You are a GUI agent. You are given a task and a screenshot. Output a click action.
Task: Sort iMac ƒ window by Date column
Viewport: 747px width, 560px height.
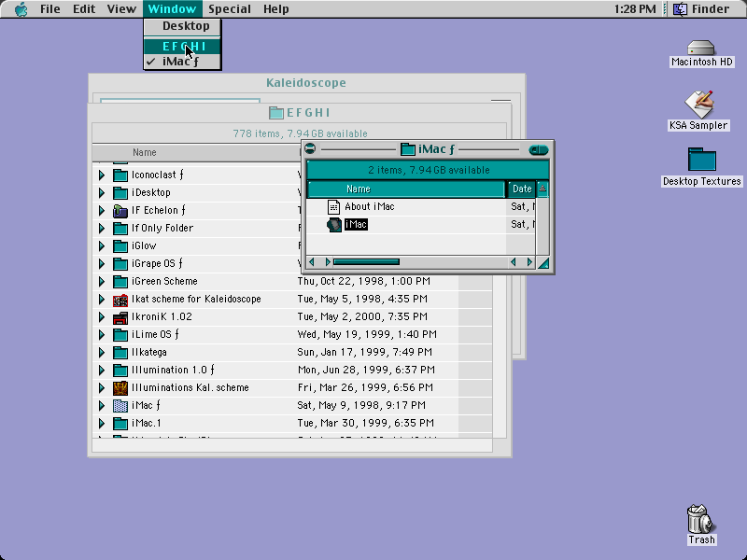[522, 189]
